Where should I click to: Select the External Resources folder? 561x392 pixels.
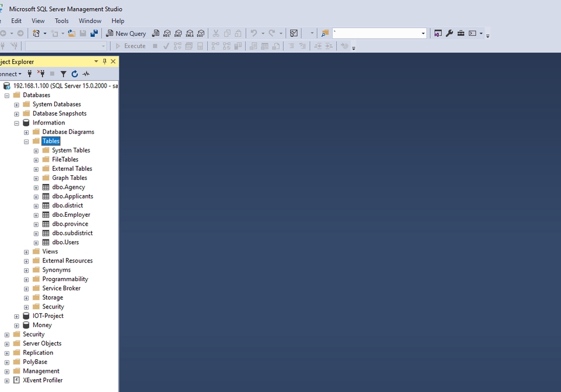pyautogui.click(x=67, y=261)
